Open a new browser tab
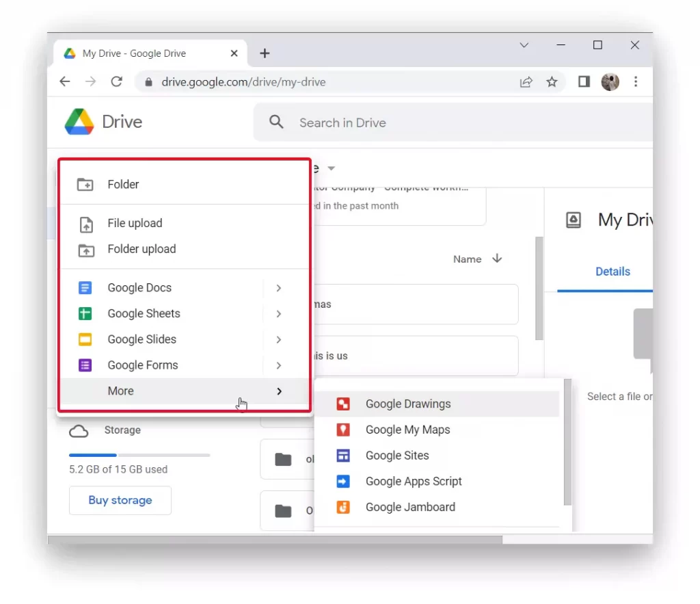 (265, 53)
